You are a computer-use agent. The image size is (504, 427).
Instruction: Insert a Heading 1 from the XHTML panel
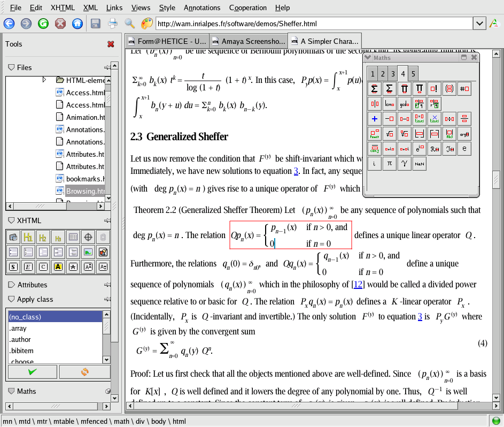pos(28,238)
